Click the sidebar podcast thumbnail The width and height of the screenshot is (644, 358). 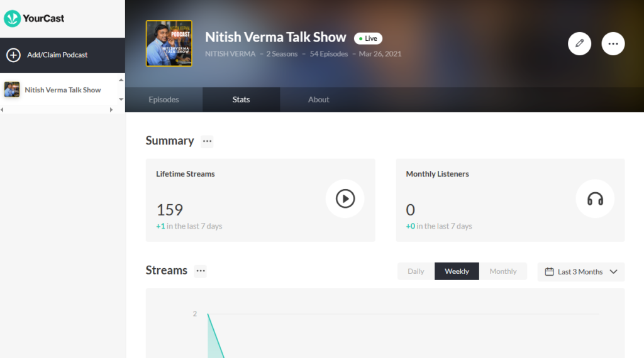[12, 89]
